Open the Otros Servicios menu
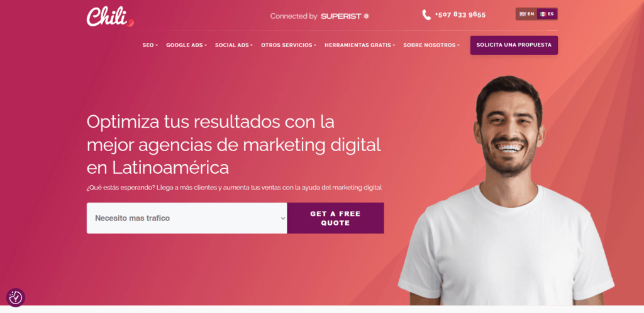The image size is (644, 313). click(x=288, y=45)
